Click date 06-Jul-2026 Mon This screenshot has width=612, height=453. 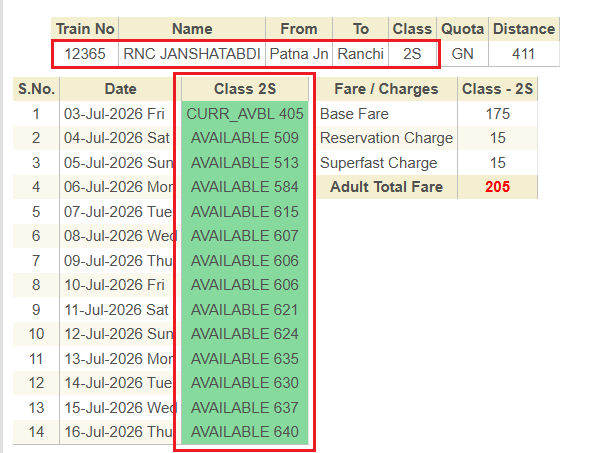pos(119,187)
